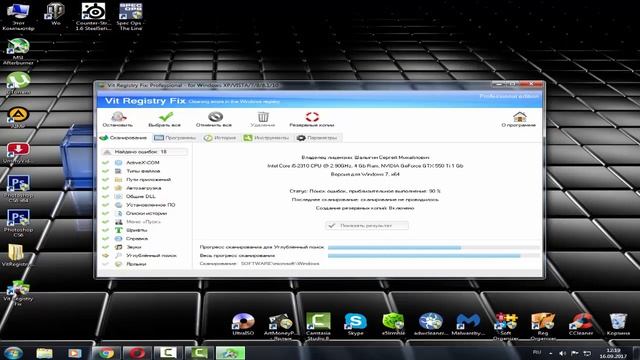Select the Углубленный поиск magnifier icon
The height and width of the screenshot is (360, 640).
tap(118, 256)
